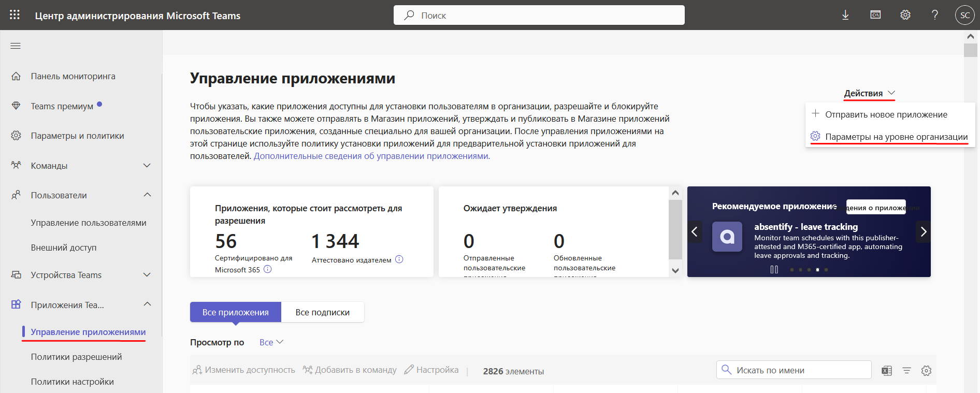Click the diamond icon for Teams премиум
The width and height of the screenshot is (980, 393).
[x=16, y=106]
